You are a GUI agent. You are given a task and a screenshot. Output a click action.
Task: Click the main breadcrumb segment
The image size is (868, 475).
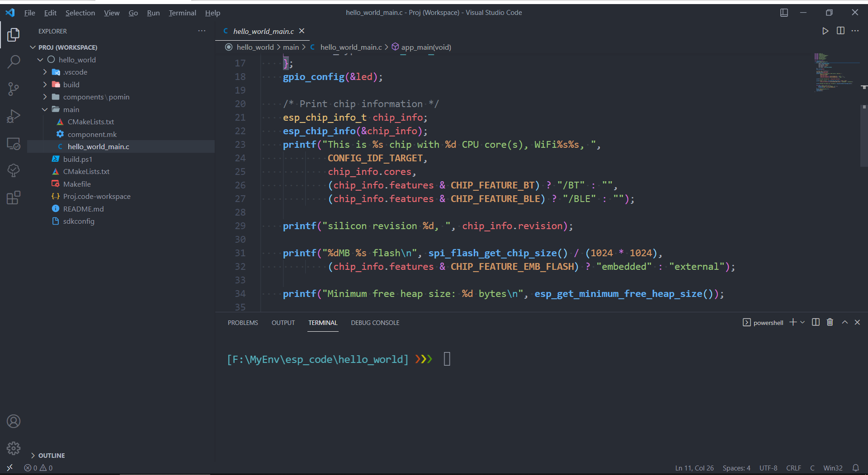coord(291,47)
